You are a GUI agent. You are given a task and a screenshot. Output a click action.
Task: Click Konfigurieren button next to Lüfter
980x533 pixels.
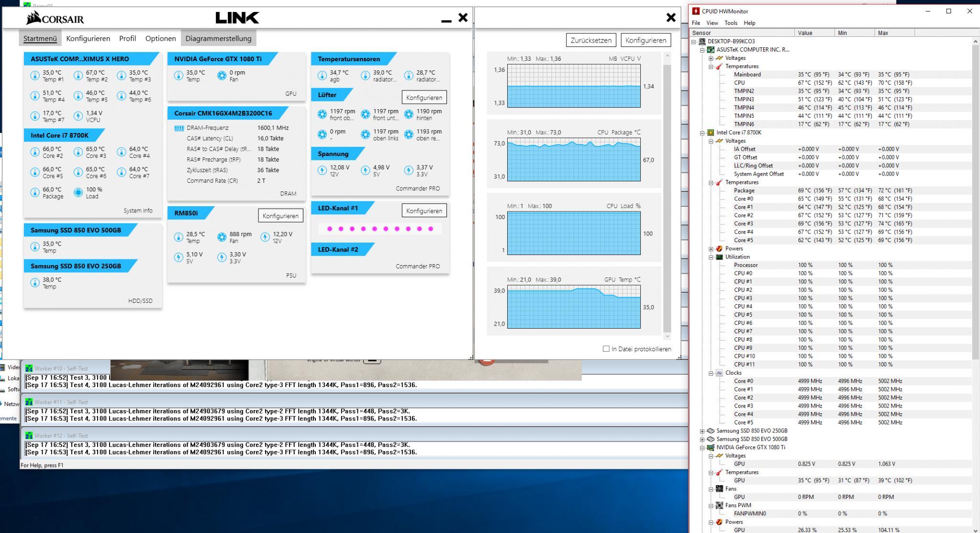click(x=424, y=98)
